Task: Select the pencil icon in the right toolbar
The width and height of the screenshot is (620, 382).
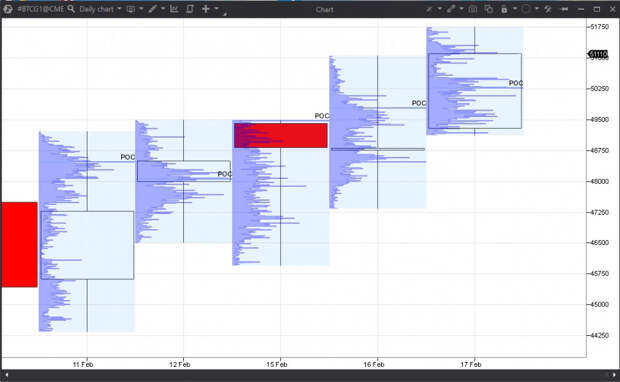Action: (x=429, y=9)
